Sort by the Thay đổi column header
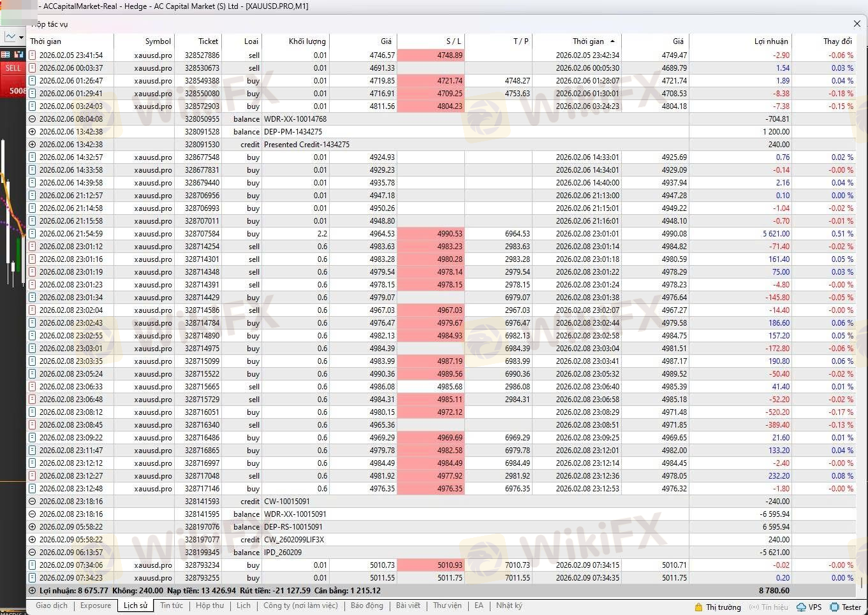Image resolution: width=868 pixels, height=615 pixels. (823, 41)
